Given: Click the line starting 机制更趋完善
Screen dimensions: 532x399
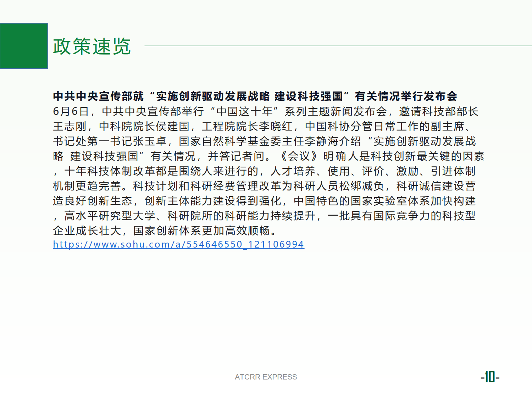Looking at the screenshot, I should click(x=264, y=186).
